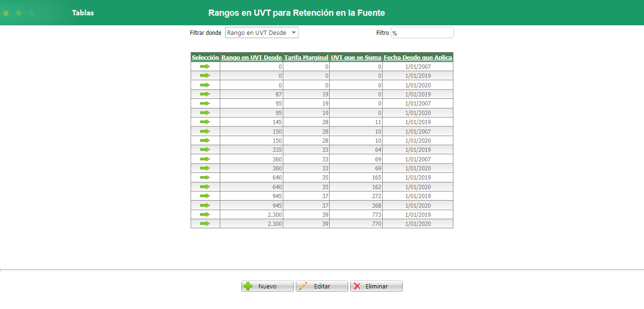
Task: Click the red X icon in the Eliminar button
Action: [x=358, y=286]
